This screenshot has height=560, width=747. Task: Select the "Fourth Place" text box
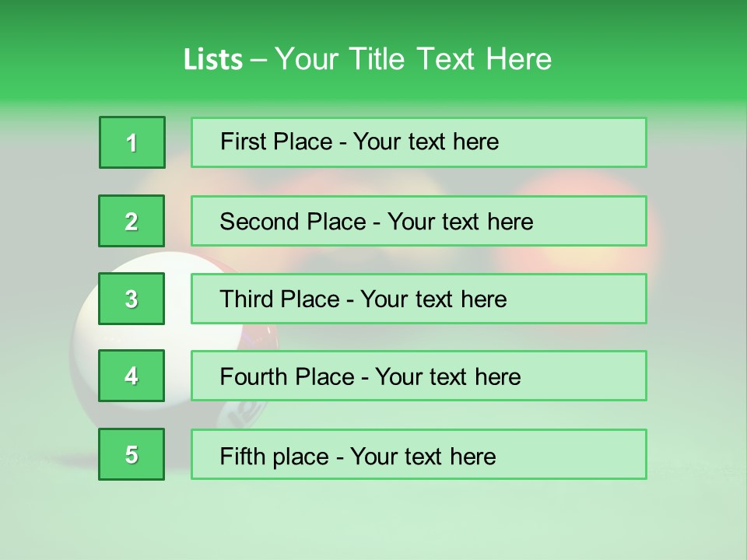(x=419, y=376)
